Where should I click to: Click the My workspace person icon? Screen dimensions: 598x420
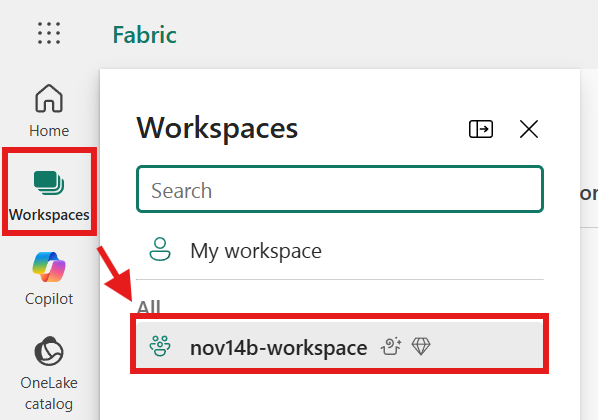pos(160,249)
